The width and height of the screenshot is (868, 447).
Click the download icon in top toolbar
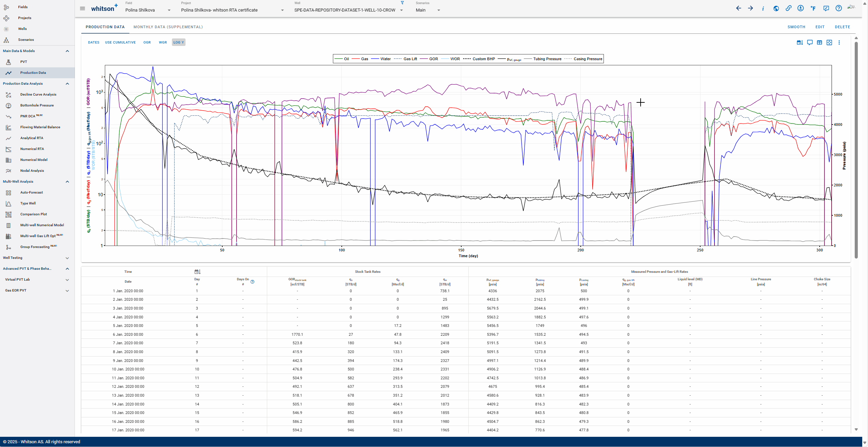[x=801, y=9]
